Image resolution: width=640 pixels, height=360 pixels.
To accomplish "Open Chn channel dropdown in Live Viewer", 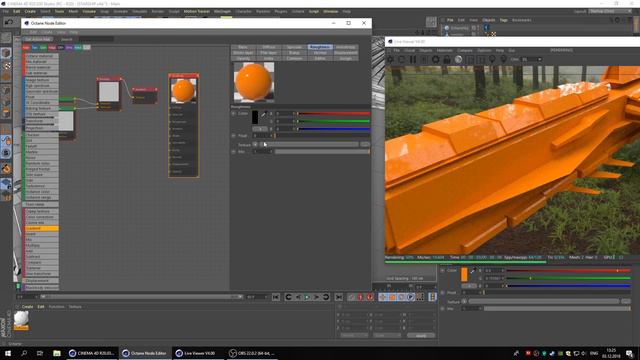I will point(532,60).
